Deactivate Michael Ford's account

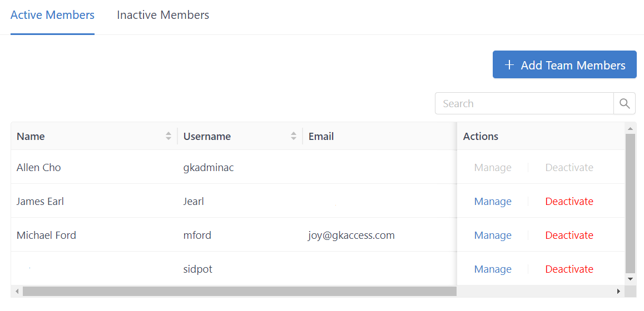pyautogui.click(x=569, y=235)
